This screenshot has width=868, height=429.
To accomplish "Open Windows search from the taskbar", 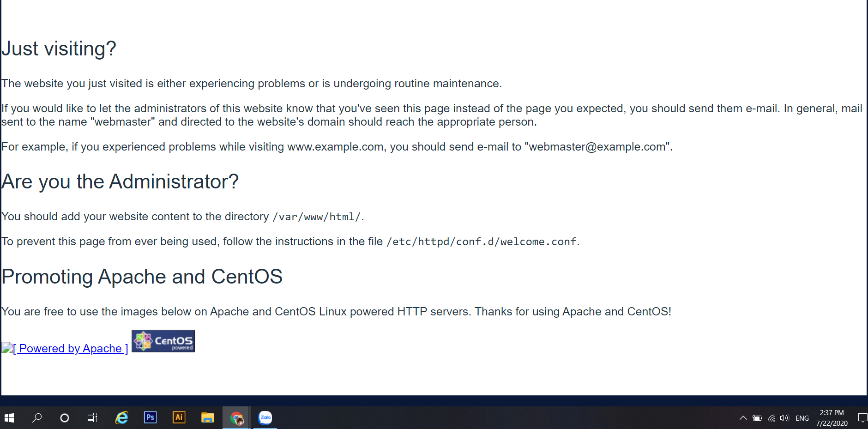I will [37, 418].
